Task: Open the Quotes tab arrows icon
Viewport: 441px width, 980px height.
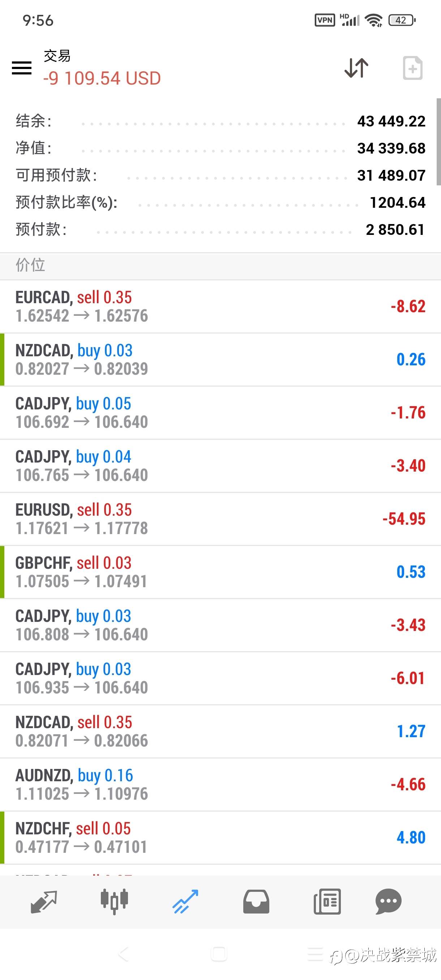Action: pos(44,901)
